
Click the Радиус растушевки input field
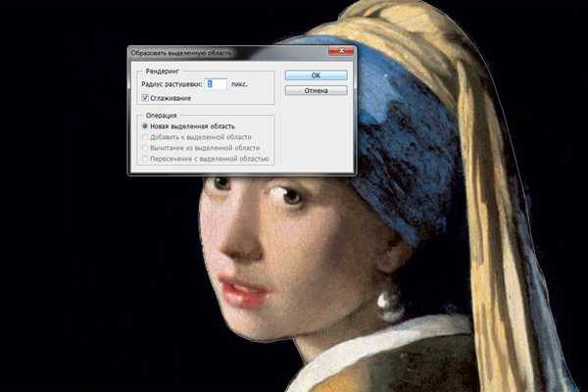pyautogui.click(x=216, y=84)
